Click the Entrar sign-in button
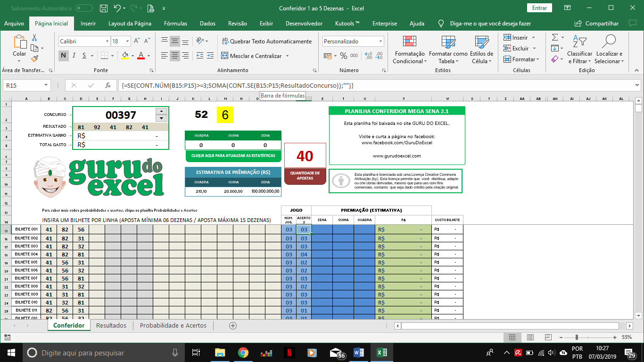 point(540,8)
